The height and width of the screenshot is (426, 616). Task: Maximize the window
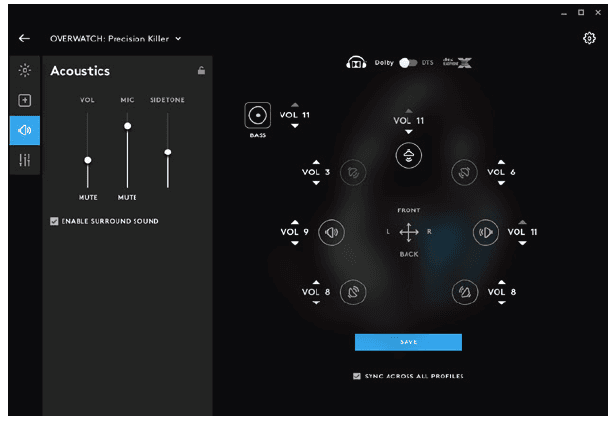click(x=581, y=13)
